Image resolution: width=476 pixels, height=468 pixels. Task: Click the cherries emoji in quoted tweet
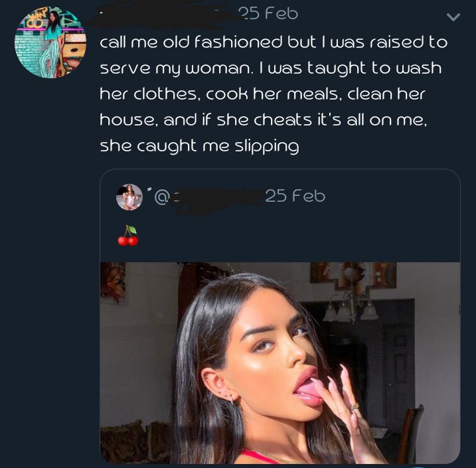click(128, 235)
